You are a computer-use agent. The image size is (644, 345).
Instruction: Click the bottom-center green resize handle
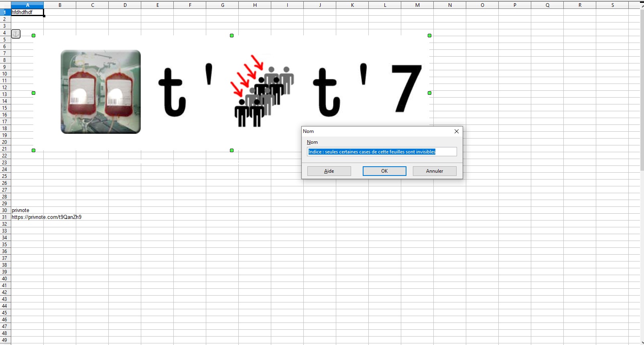click(x=232, y=150)
